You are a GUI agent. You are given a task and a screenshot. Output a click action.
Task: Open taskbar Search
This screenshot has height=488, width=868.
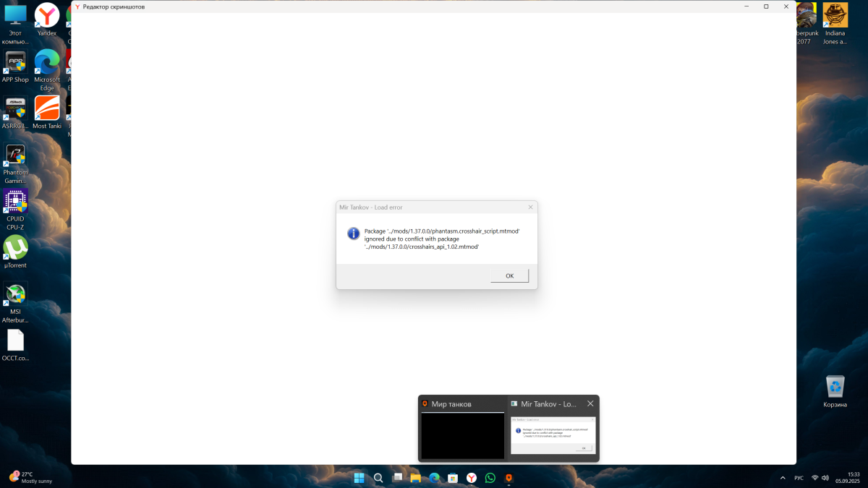pos(378,478)
